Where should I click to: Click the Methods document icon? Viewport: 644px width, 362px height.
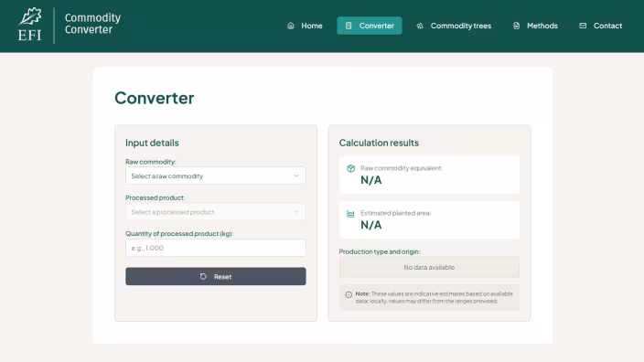[516, 26]
